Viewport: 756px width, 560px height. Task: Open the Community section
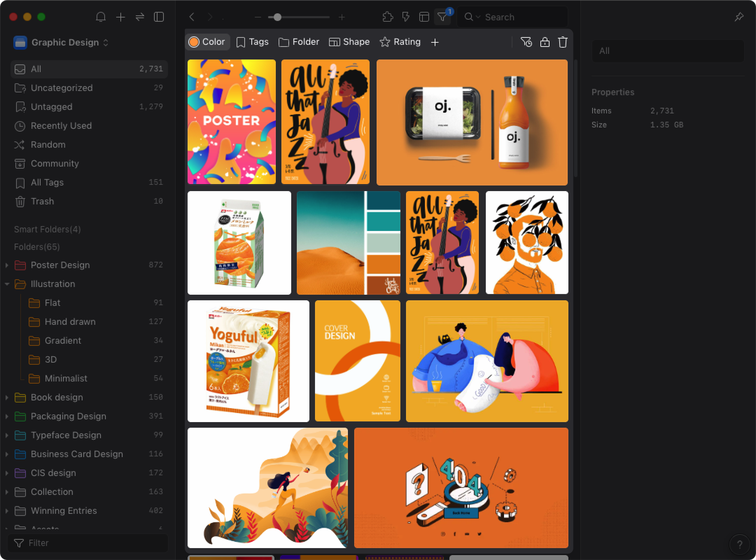click(x=54, y=163)
